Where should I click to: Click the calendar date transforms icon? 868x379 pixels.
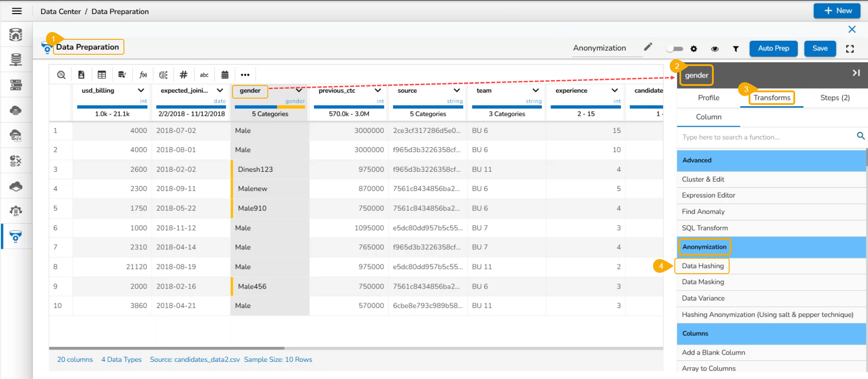point(225,75)
